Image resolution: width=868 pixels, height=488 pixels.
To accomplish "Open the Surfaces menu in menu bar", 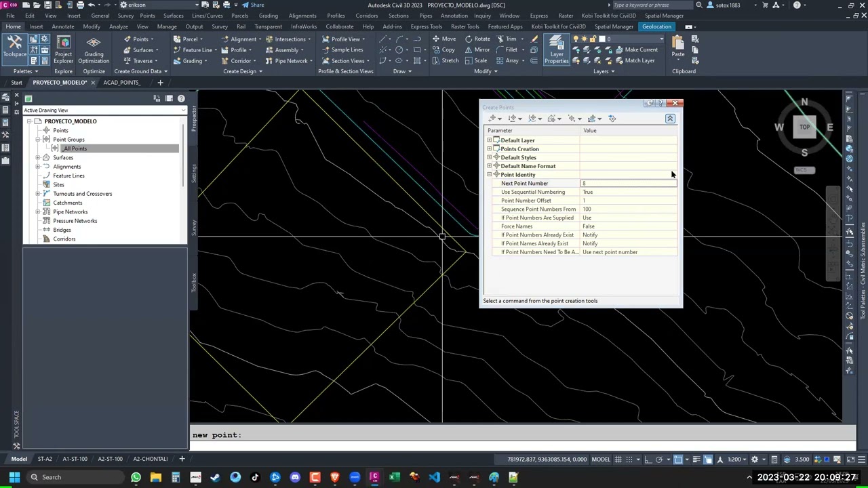I will pyautogui.click(x=173, y=16).
